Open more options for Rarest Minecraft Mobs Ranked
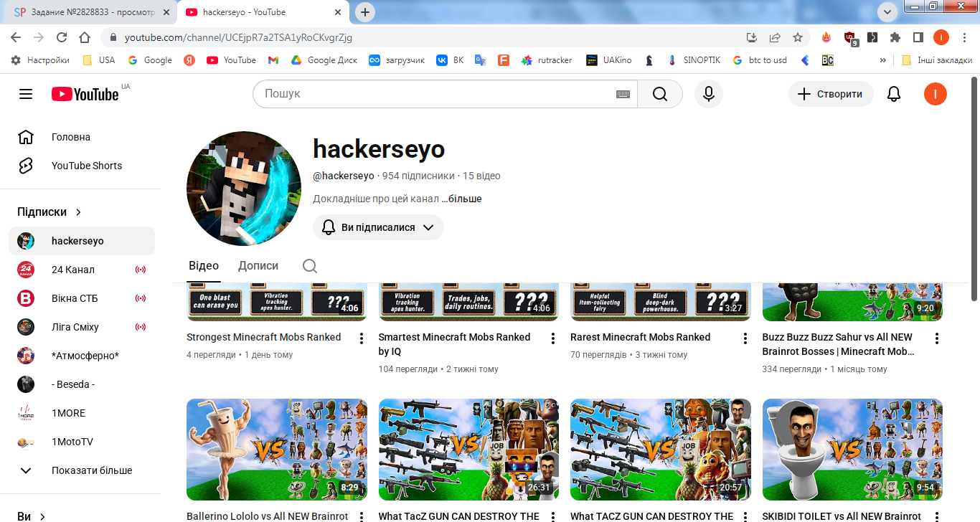 pyautogui.click(x=745, y=338)
